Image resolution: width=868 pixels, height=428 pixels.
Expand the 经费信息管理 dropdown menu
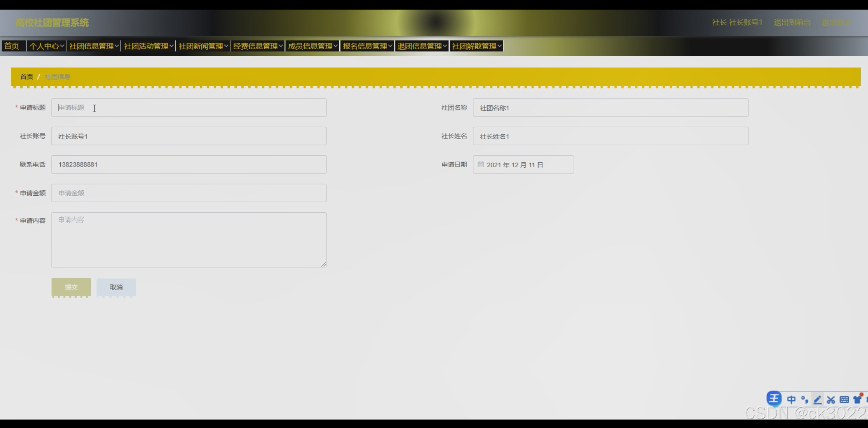pyautogui.click(x=258, y=46)
